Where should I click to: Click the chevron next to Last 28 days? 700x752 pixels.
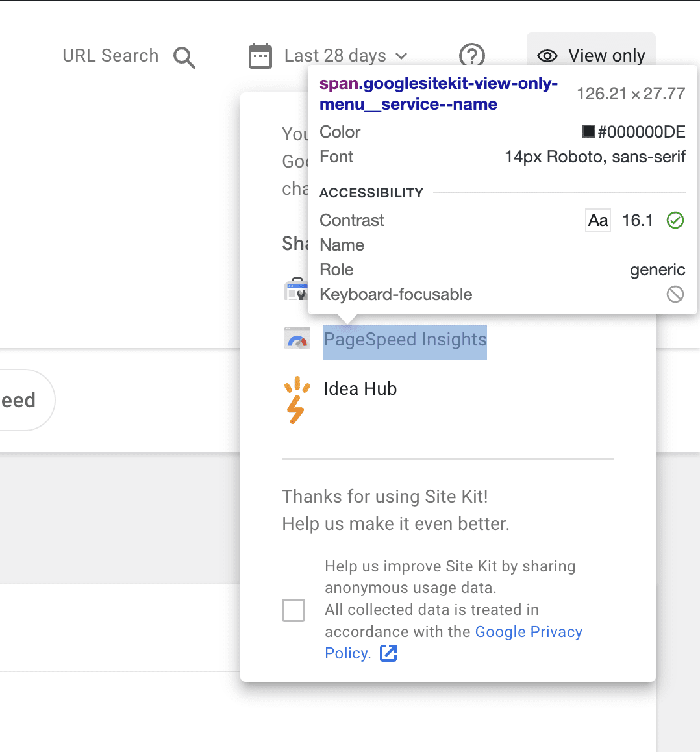pyautogui.click(x=401, y=56)
